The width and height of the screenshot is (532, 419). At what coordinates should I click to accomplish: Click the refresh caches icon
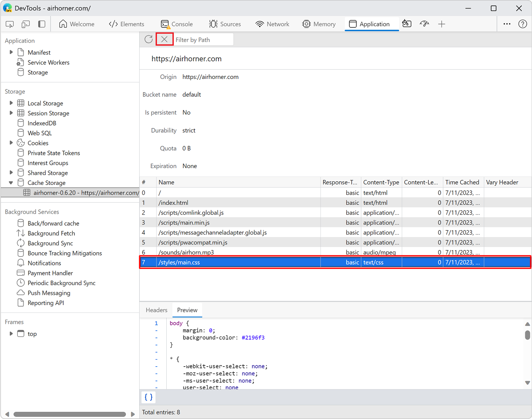(148, 39)
